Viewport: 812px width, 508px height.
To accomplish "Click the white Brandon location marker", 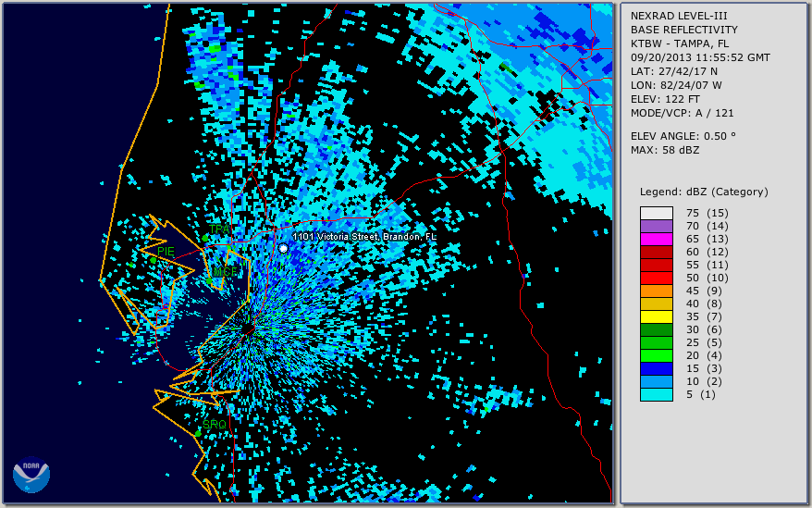I will tap(283, 248).
